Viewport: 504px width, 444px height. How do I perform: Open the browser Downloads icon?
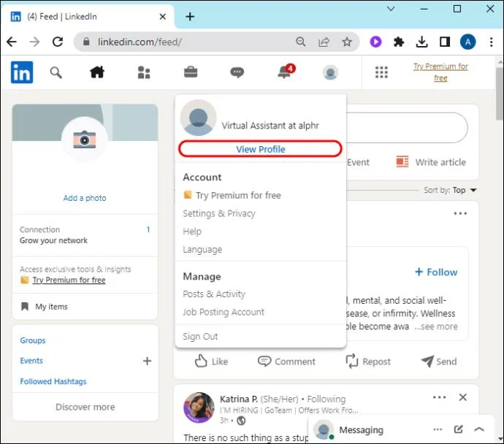click(421, 42)
